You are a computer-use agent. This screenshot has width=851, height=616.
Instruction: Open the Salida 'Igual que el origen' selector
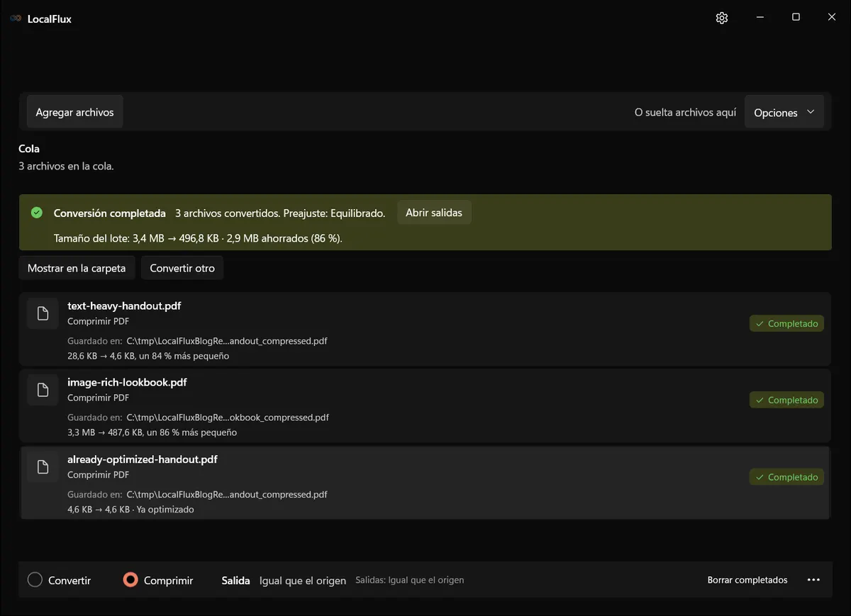303,581
